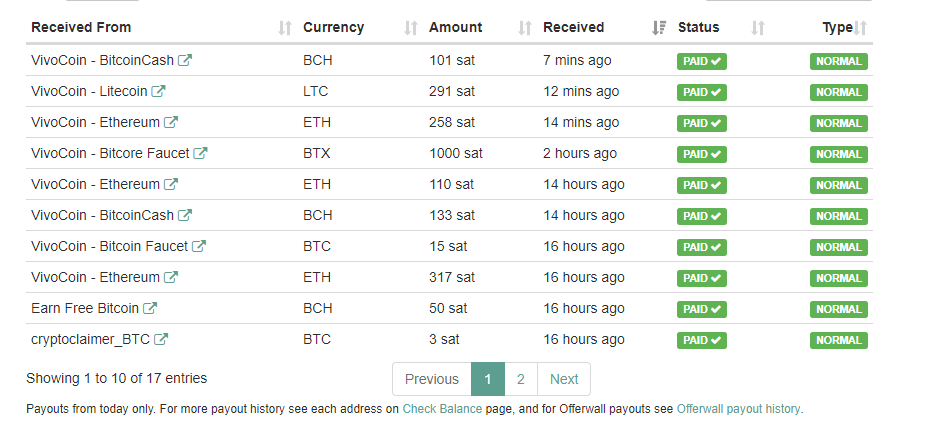Click sort arrows icon on Currency column

pos(411,28)
